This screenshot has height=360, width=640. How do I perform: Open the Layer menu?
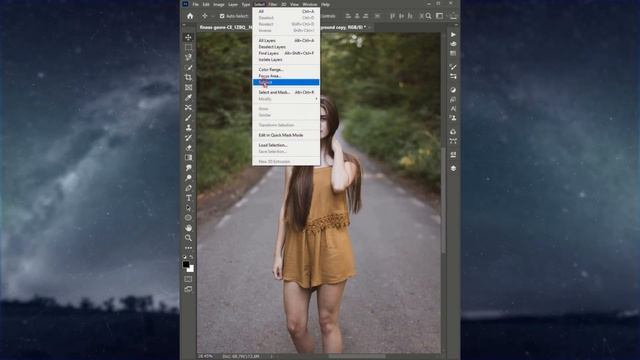(x=233, y=4)
